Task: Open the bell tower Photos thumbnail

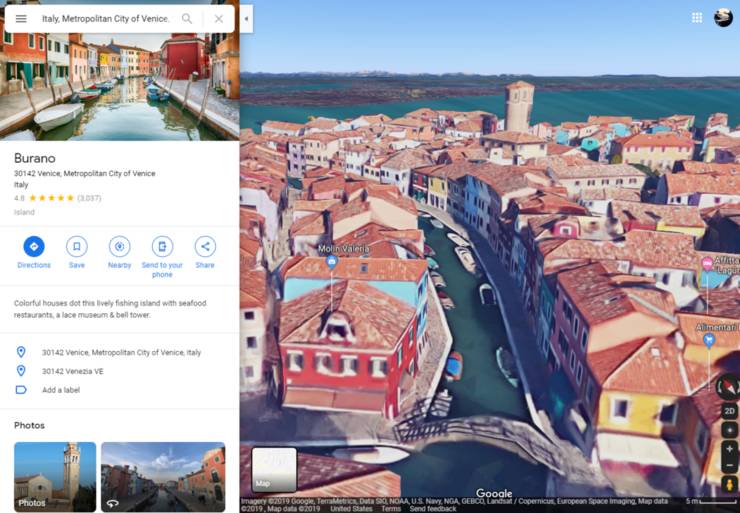Action: (55, 476)
